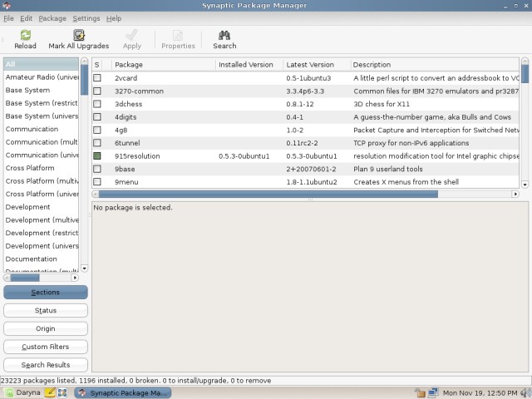This screenshot has width=532, height=399.
Task: Sort by the S status column header
Action: [x=96, y=65]
